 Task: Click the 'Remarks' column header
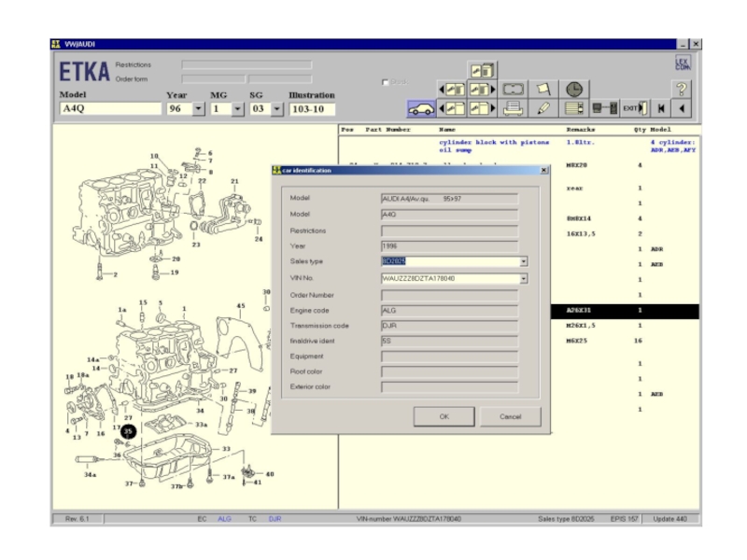(581, 130)
